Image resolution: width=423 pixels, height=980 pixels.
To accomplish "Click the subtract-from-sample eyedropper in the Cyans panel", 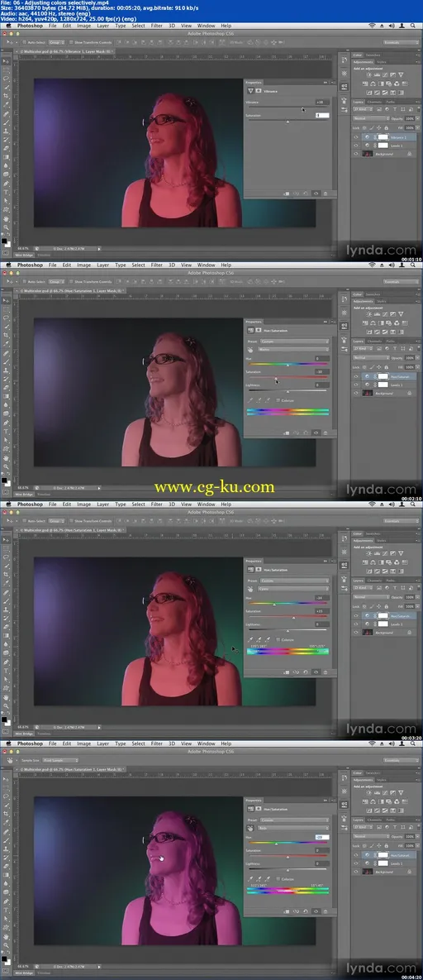I will tap(268, 640).
